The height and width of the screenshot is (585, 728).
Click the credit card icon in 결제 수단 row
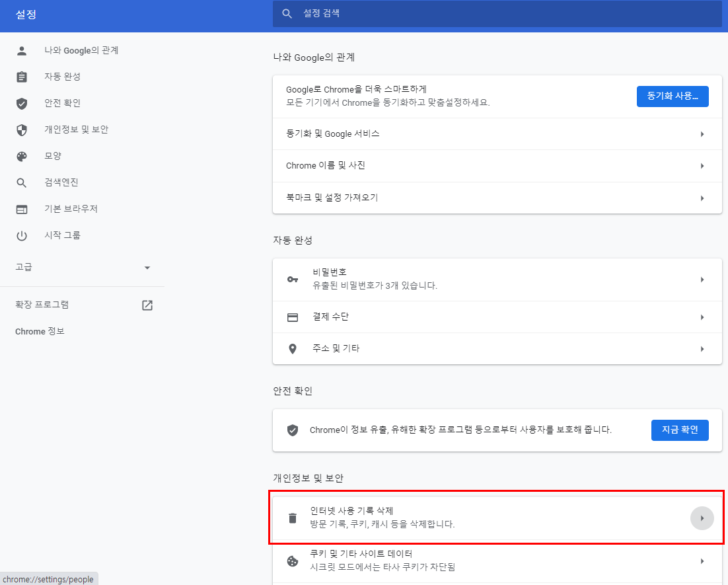pos(293,317)
